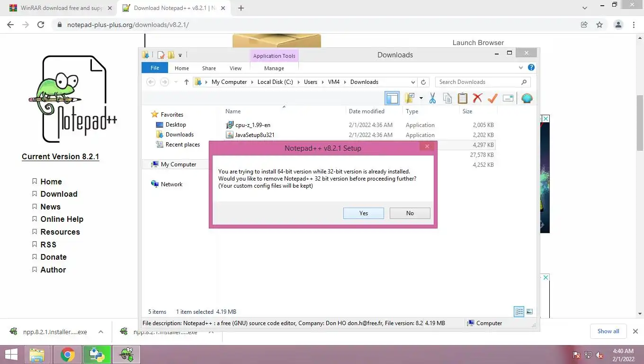Screen dimensions: 644x364
Task: Open the Online Help link on Notepad++ site
Action: click(62, 219)
